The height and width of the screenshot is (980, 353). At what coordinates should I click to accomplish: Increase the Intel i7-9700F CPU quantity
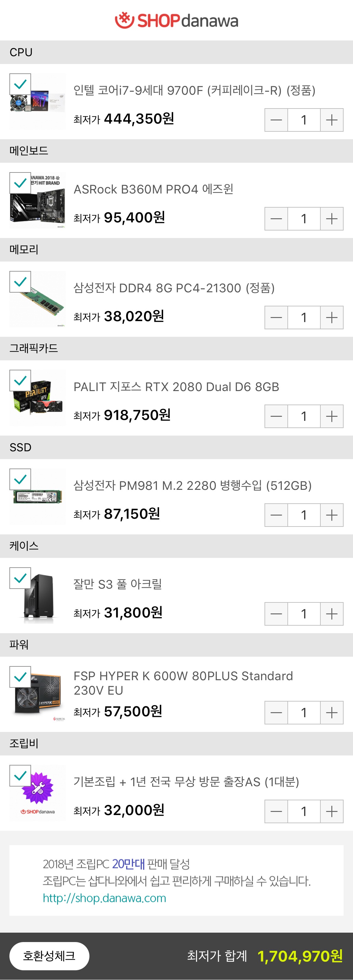332,120
